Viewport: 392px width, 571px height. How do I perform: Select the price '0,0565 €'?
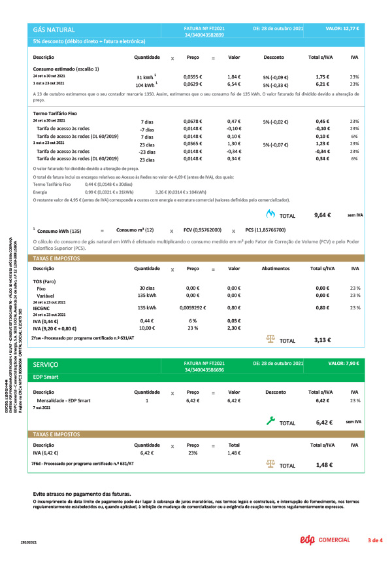click(x=193, y=144)
